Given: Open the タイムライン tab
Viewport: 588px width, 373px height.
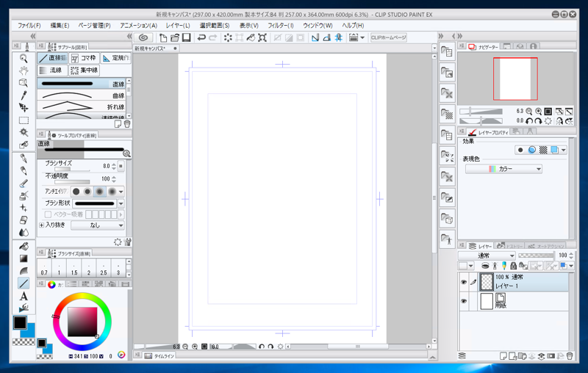Looking at the screenshot, I should click(x=159, y=356).
